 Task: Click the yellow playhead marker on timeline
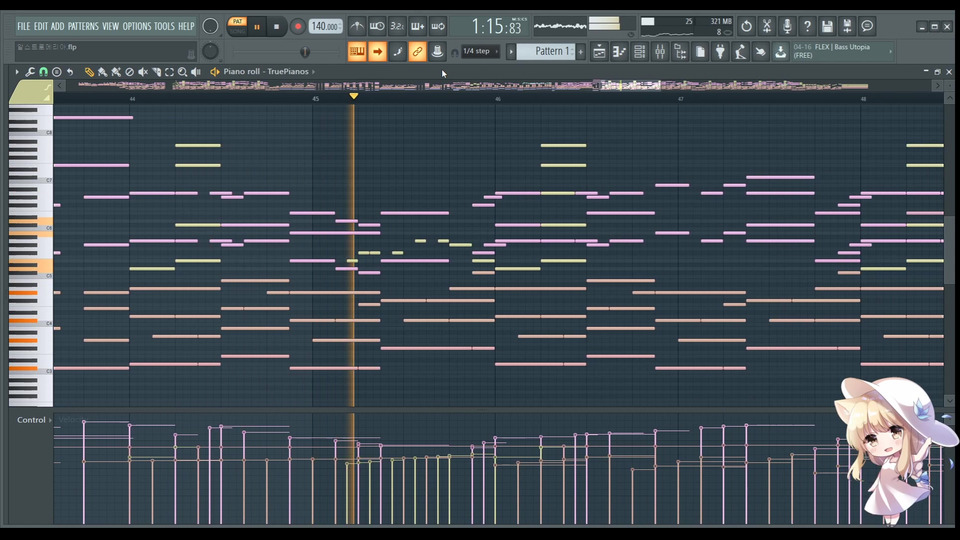[354, 96]
